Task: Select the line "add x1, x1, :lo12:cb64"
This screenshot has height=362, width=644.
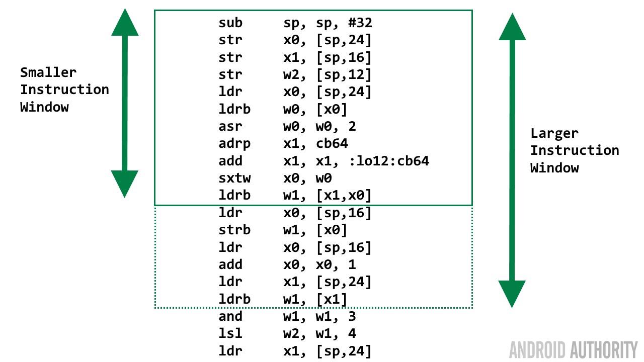Action: (324, 161)
